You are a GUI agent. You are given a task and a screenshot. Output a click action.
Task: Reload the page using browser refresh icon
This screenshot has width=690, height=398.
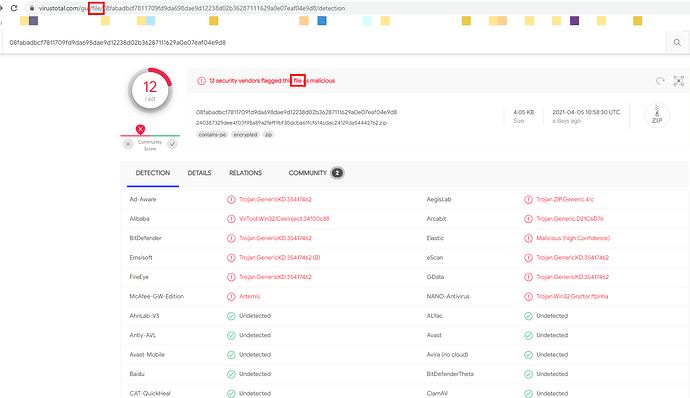(x=14, y=8)
